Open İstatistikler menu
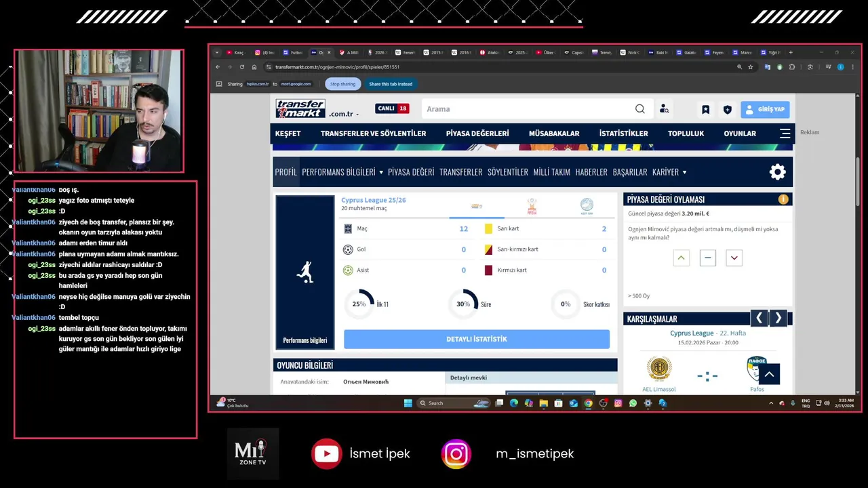868x488 pixels. pos(623,134)
